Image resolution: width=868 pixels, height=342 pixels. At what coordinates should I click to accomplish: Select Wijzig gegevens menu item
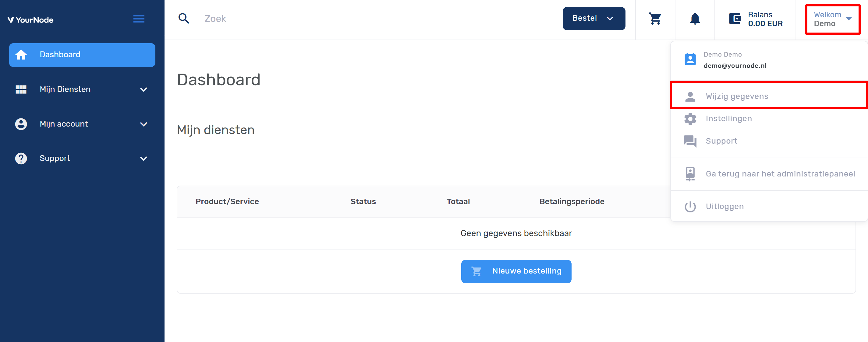pos(769,96)
